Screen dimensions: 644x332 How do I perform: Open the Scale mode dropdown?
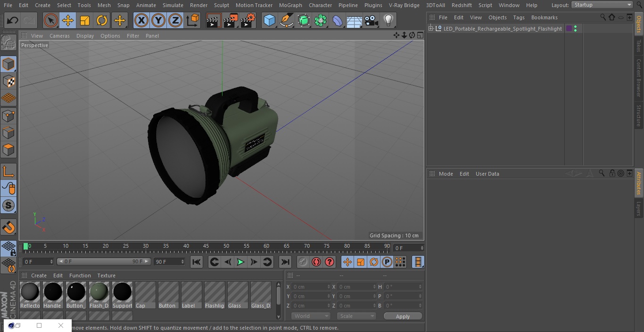pos(356,316)
